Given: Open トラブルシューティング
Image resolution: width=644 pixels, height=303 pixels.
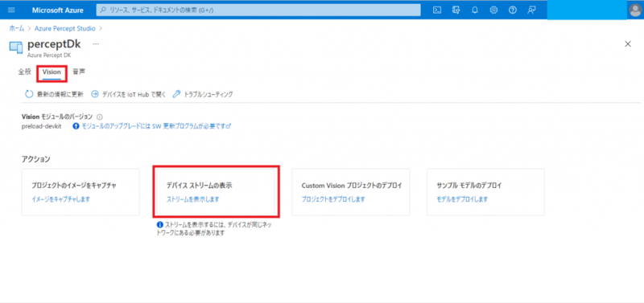Looking at the screenshot, I should 203,94.
